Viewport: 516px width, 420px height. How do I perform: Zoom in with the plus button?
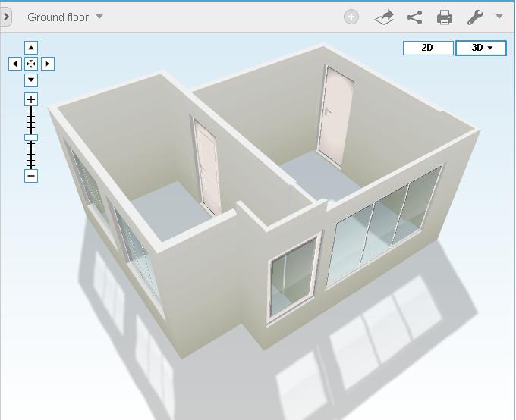[31, 99]
